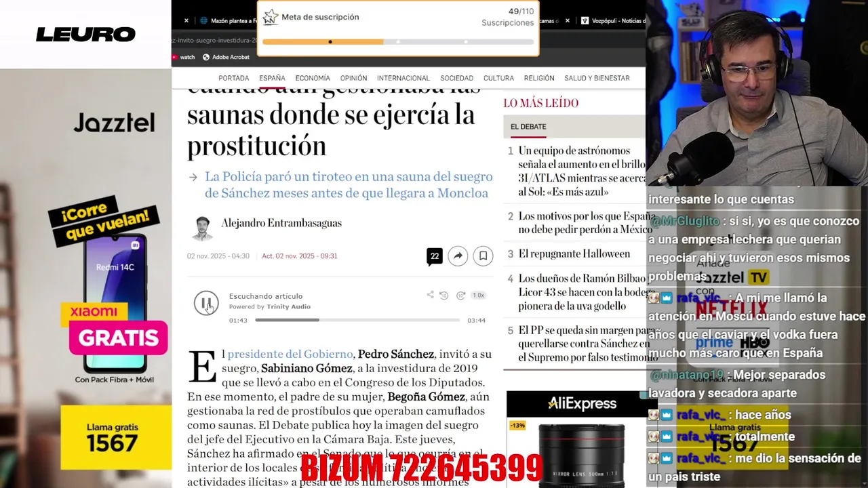Skip audio forward 10 seconds
868x488 pixels.
(460, 296)
